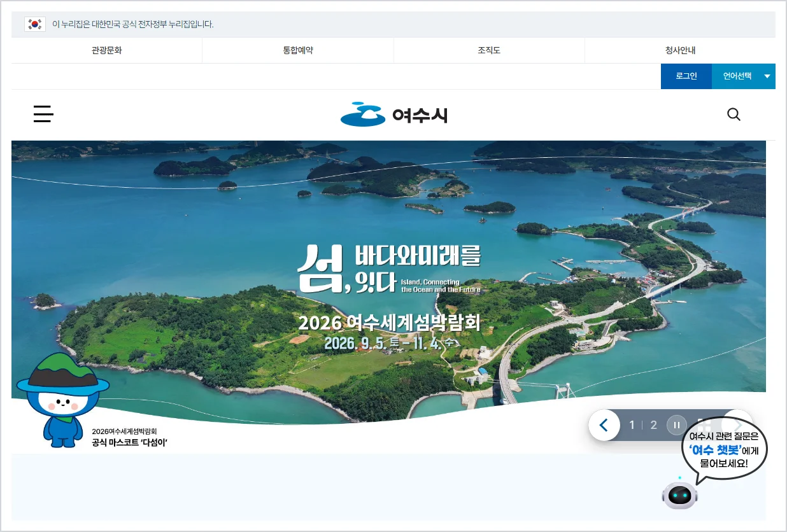
Task: Click the 전자정부 누리집 notice text
Action: (132, 24)
